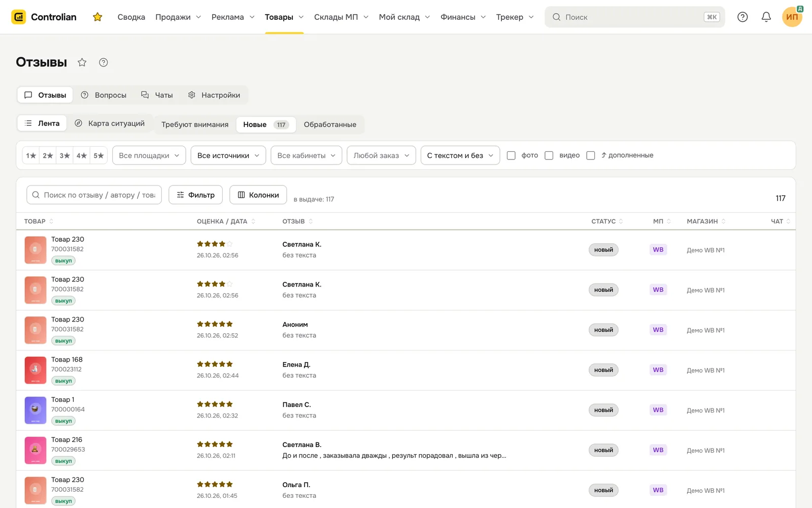Add Отзывы page to favorites star

point(82,62)
